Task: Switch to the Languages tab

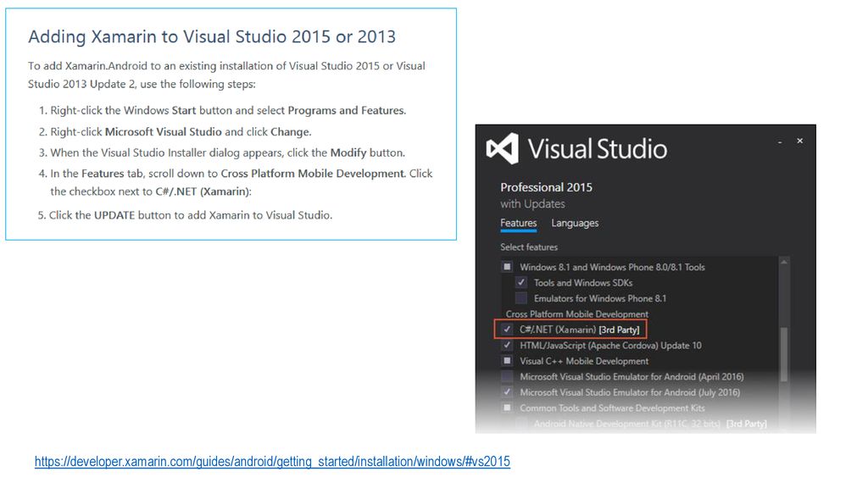Action: click(x=575, y=223)
